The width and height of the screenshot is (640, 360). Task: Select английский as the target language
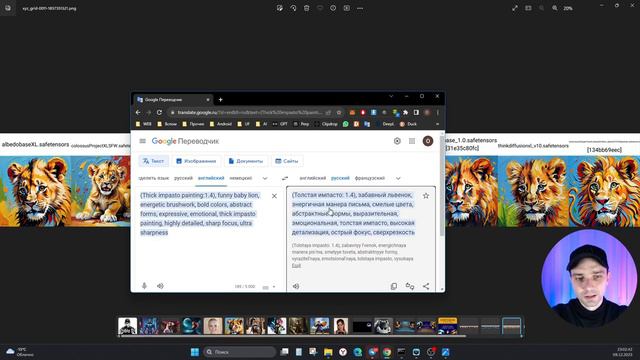313,178
